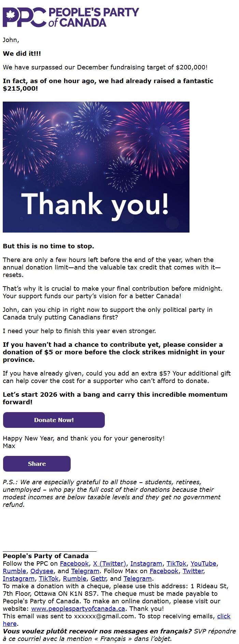Click the Donate Now button

point(54,420)
